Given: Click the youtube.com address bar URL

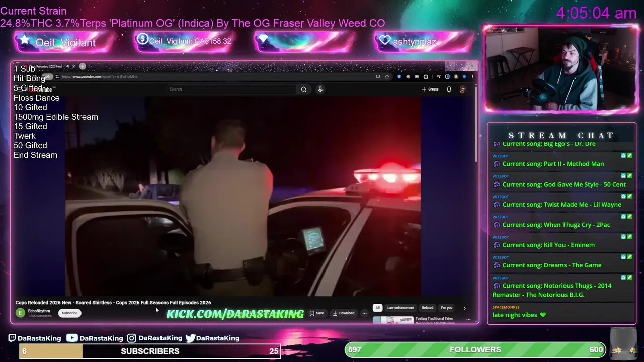Looking at the screenshot, I should tap(100, 77).
